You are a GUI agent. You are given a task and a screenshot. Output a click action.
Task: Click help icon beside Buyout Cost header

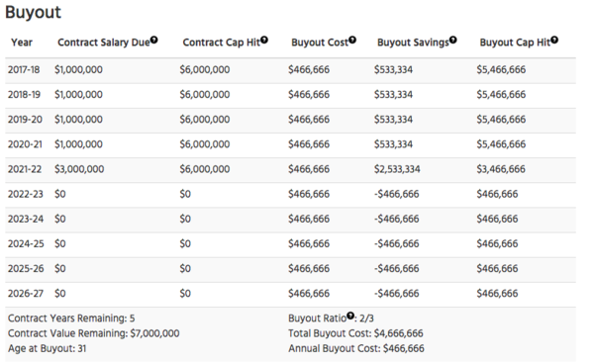coord(352,40)
